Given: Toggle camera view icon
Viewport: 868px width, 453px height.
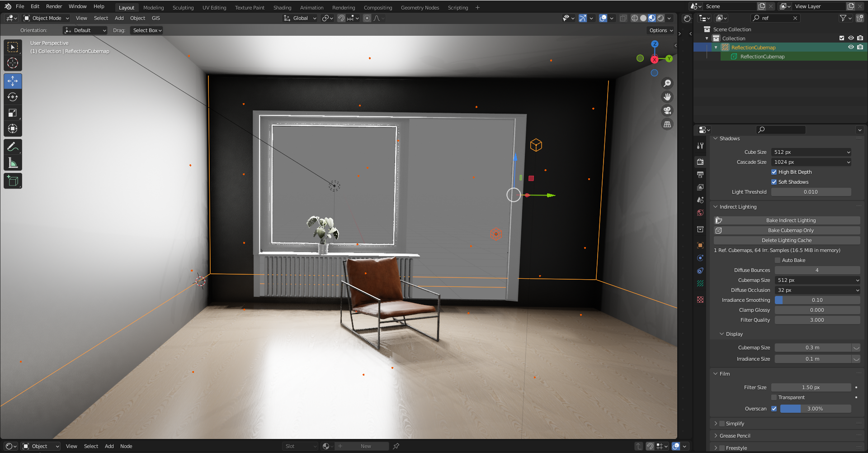Looking at the screenshot, I should (x=667, y=110).
